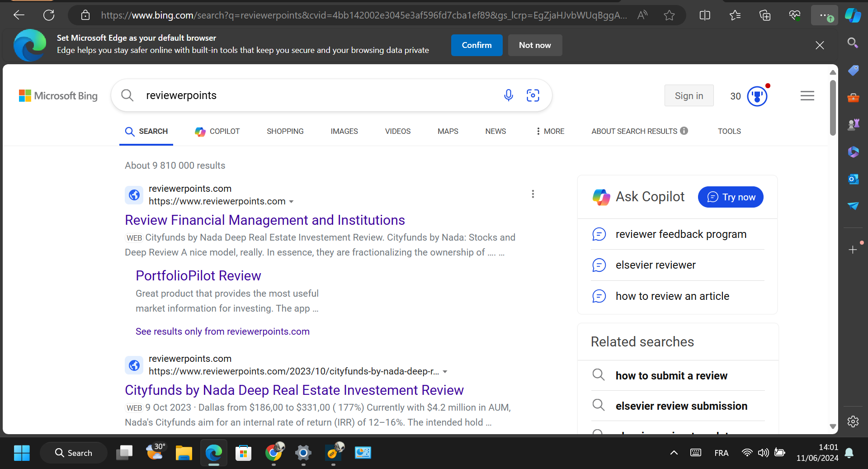Click the Microsoft Rewards trophy icon
The width and height of the screenshot is (868, 469).
[757, 96]
